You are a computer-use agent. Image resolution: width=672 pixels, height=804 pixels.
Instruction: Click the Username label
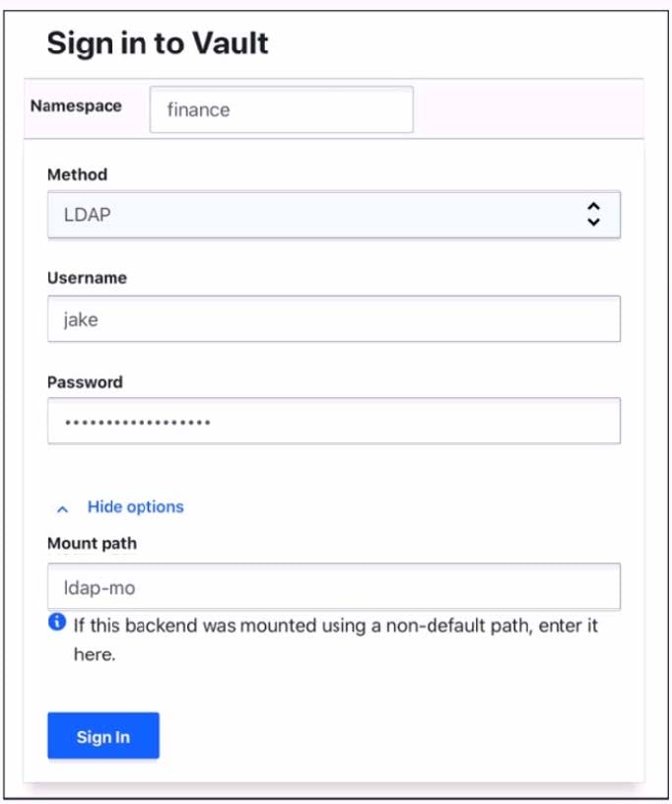point(87,278)
